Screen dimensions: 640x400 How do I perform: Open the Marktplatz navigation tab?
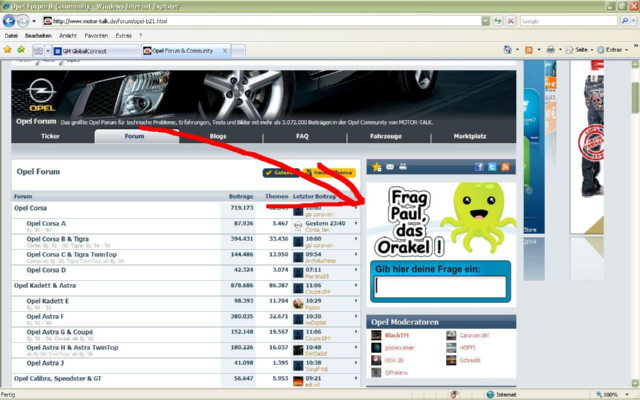point(470,136)
